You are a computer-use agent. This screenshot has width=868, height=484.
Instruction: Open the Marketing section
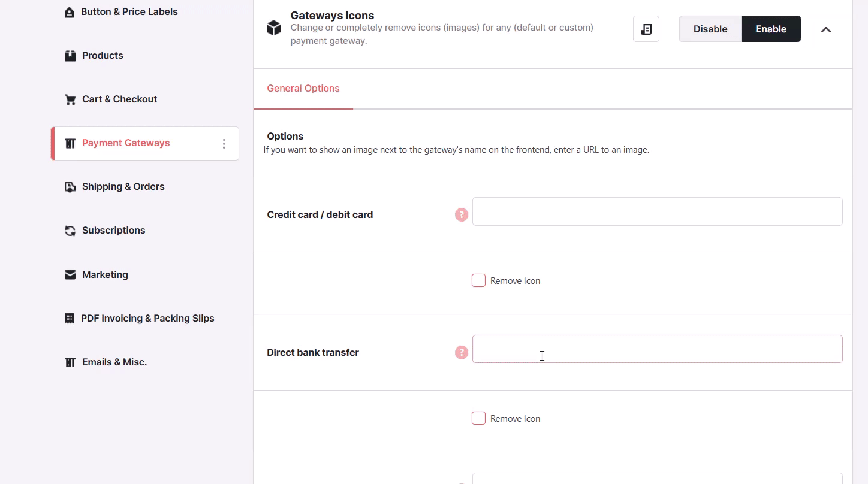click(x=105, y=274)
